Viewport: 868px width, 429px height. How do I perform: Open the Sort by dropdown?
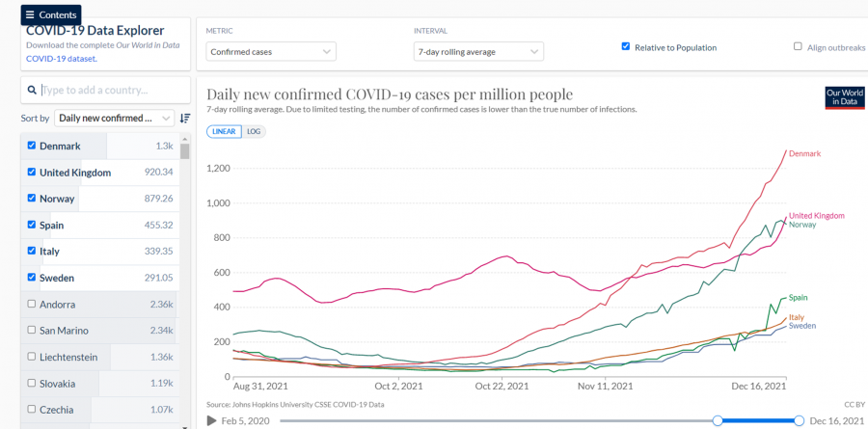(114, 119)
